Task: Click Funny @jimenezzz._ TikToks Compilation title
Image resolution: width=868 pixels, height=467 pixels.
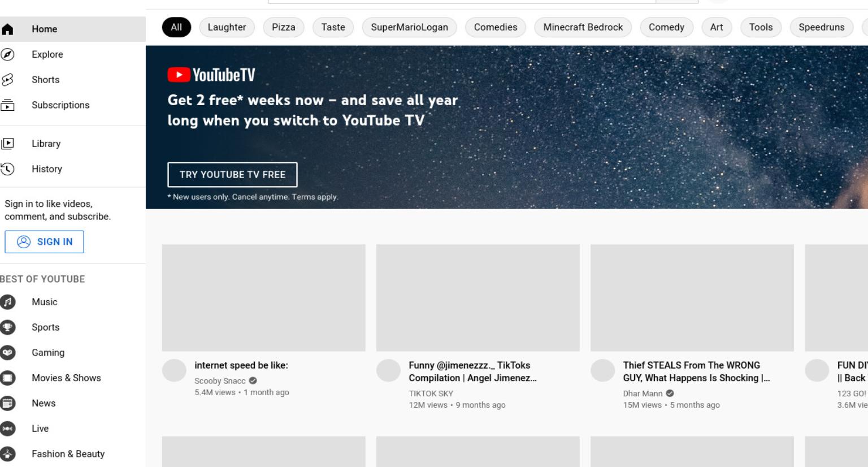Action: coord(473,371)
